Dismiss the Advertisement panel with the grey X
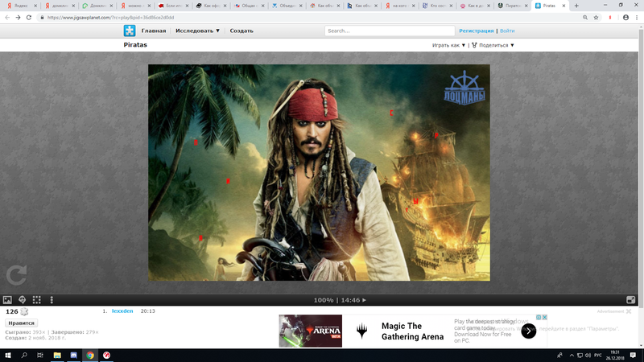This screenshot has width=644, height=362. pos(629,311)
